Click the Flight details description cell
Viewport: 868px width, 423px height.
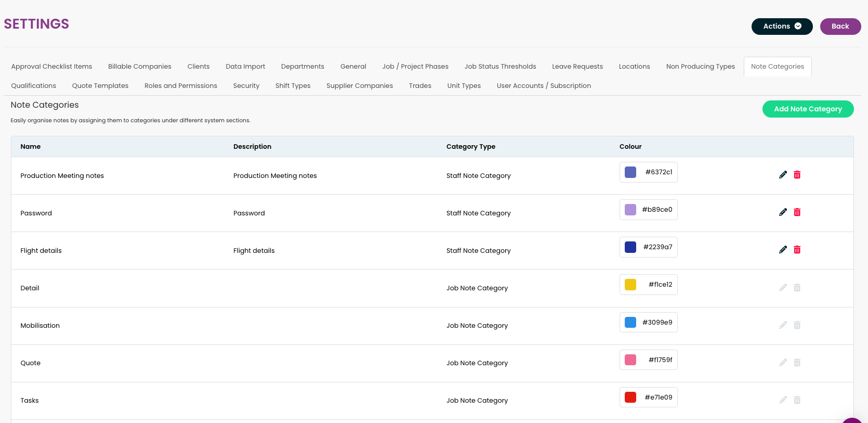point(254,251)
